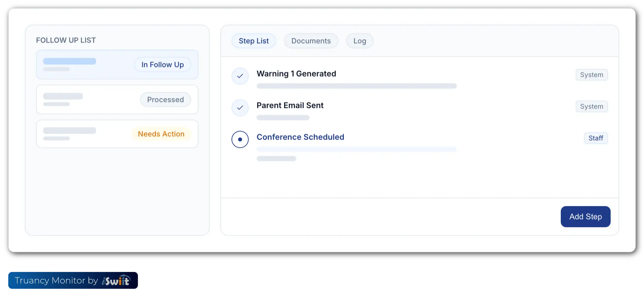Click the checkmark icon beside Warning 1 Generated
This screenshot has height=297, width=644.
(240, 76)
